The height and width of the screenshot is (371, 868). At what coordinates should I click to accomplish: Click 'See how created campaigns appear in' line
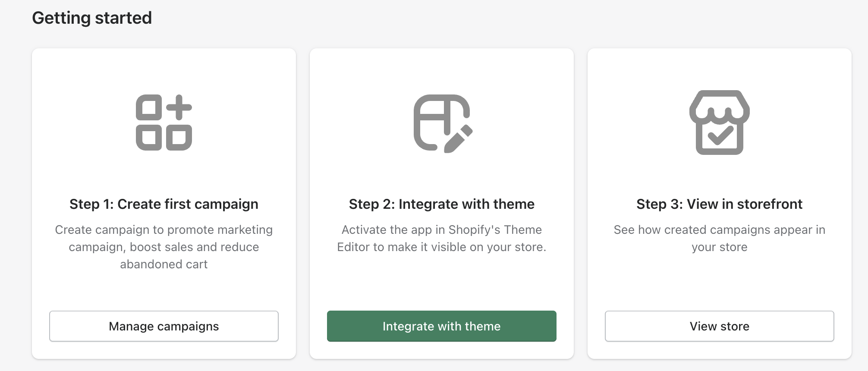point(719,230)
